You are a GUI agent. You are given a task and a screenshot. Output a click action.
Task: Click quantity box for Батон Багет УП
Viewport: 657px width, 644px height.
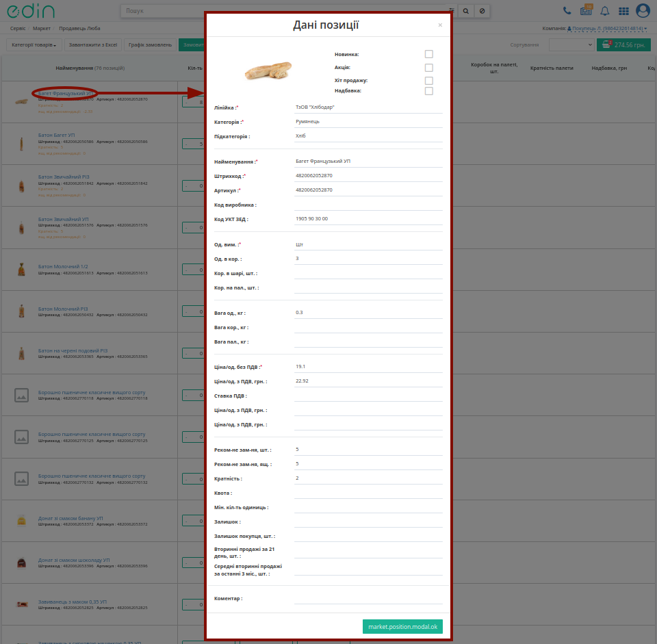(194, 144)
